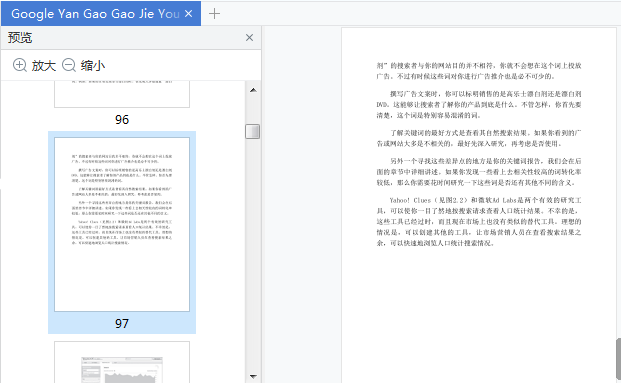Select page 97 thumbnail
Screen dimensions: 621x383
coord(122,224)
